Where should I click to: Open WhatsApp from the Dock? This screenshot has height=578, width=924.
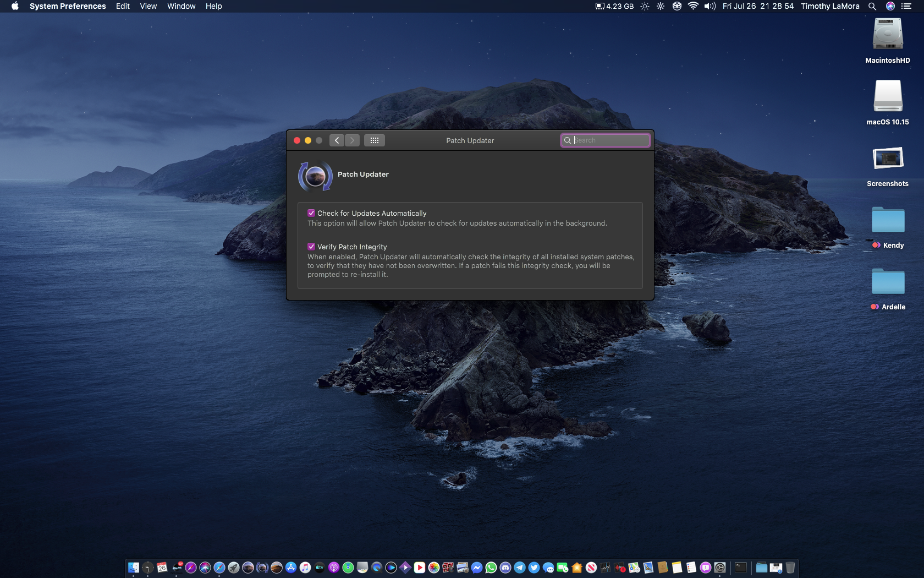point(491,568)
